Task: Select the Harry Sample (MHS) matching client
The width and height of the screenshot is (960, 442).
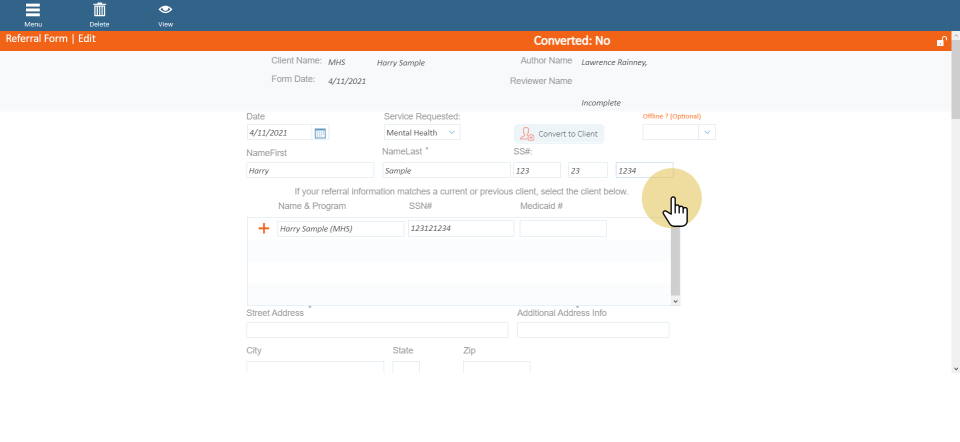Action: click(x=328, y=228)
